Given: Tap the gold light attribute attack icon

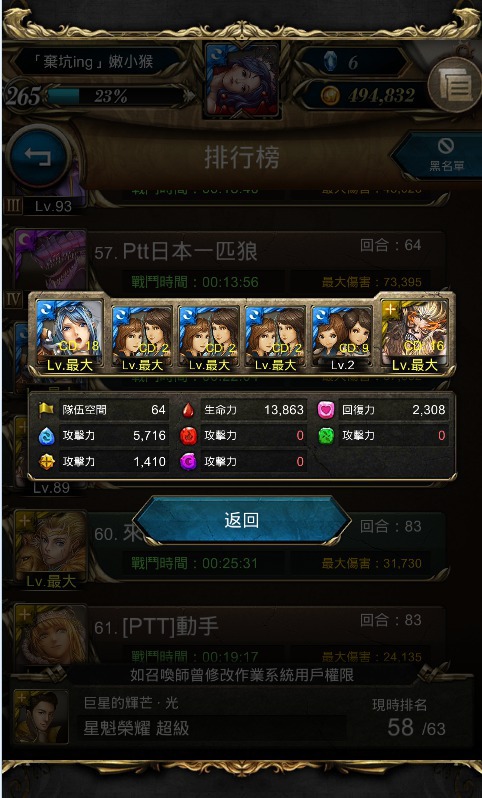Looking at the screenshot, I should (47, 462).
